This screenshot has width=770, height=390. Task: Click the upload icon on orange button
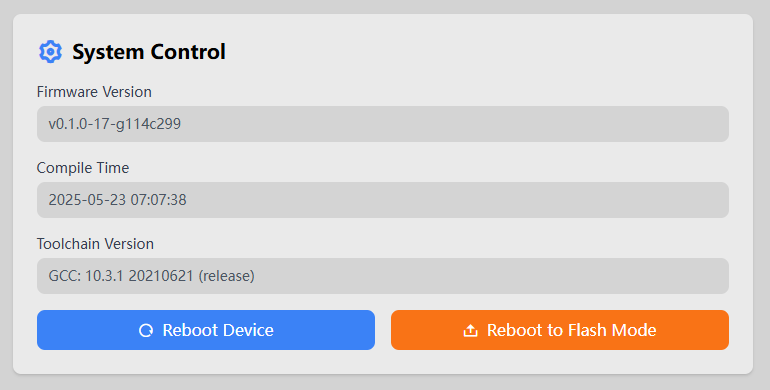[x=470, y=331]
